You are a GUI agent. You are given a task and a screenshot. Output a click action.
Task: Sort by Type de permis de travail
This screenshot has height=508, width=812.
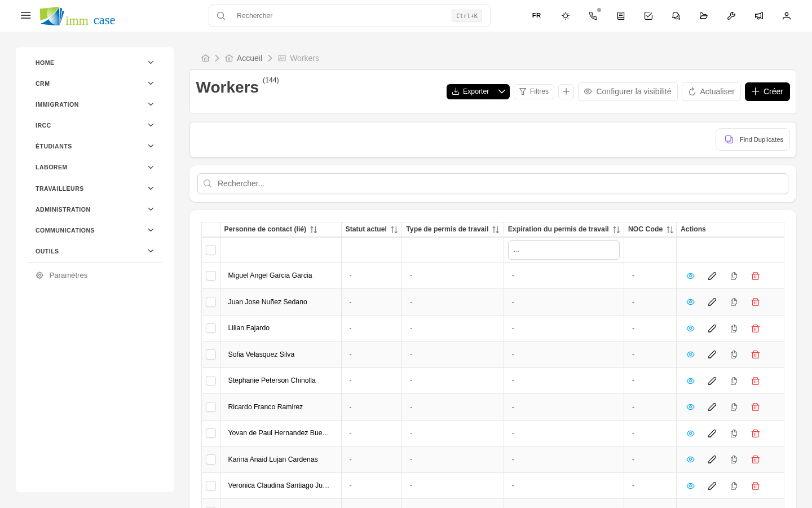496,230
